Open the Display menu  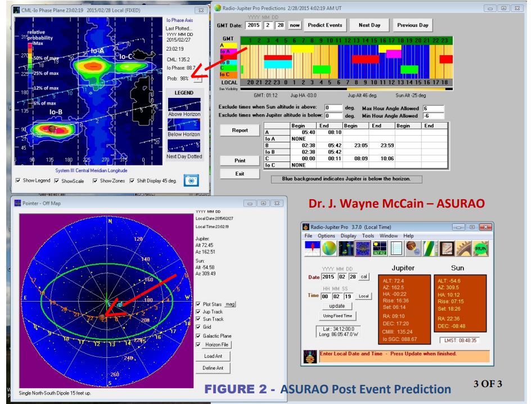click(x=349, y=236)
